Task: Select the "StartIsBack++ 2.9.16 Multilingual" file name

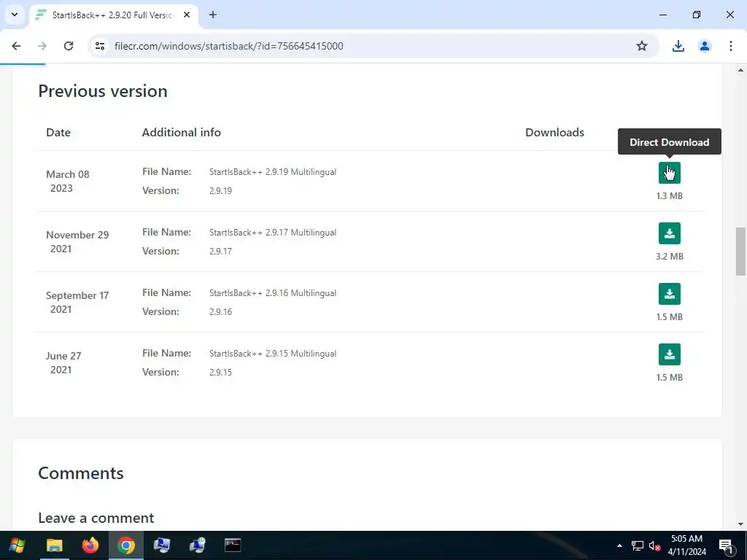Action: [273, 293]
